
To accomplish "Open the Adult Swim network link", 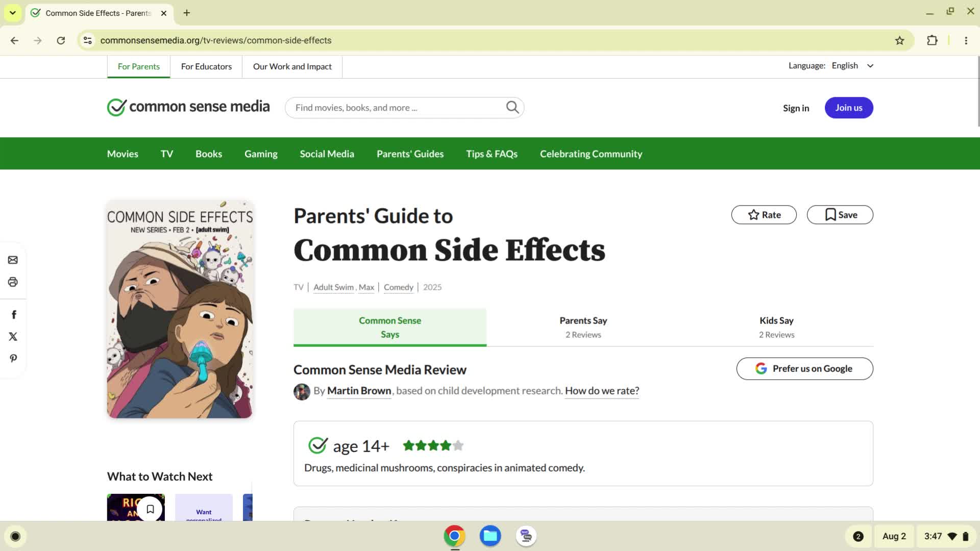I will tap(334, 287).
